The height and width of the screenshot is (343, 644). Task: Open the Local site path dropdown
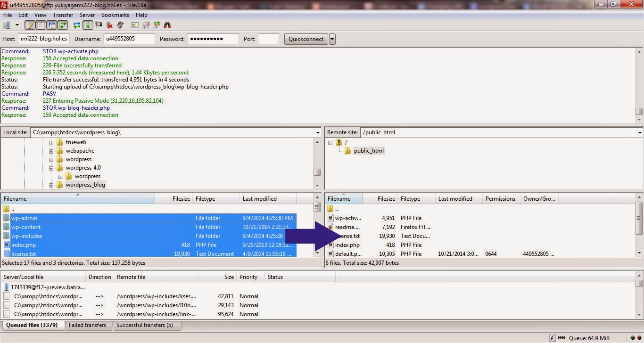click(x=318, y=133)
